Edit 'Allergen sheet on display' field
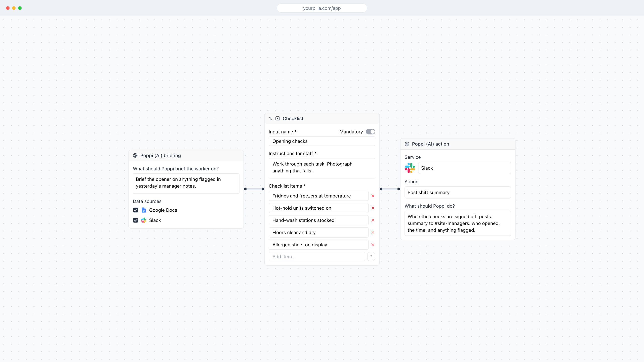The image size is (644, 362). pos(318,245)
